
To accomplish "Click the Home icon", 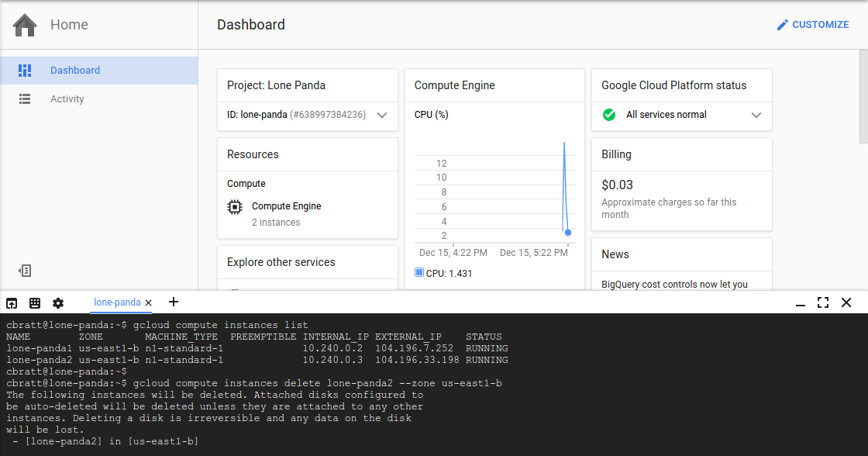I will [24, 24].
